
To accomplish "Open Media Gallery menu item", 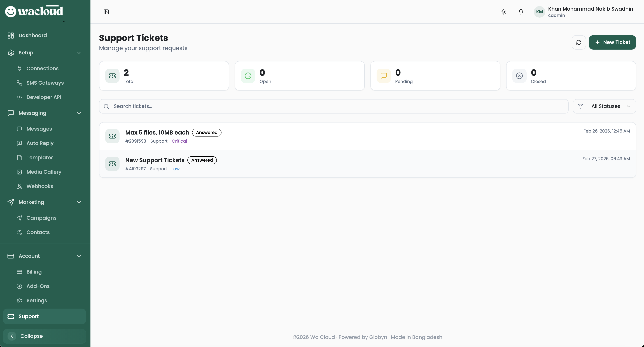I will 44,172.
